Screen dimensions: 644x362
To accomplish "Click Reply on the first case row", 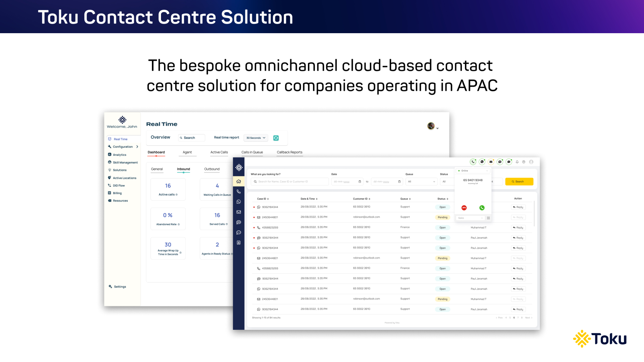I will coord(518,207).
